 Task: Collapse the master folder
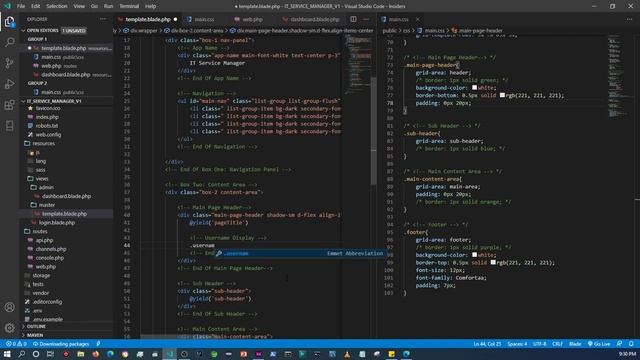click(47, 205)
